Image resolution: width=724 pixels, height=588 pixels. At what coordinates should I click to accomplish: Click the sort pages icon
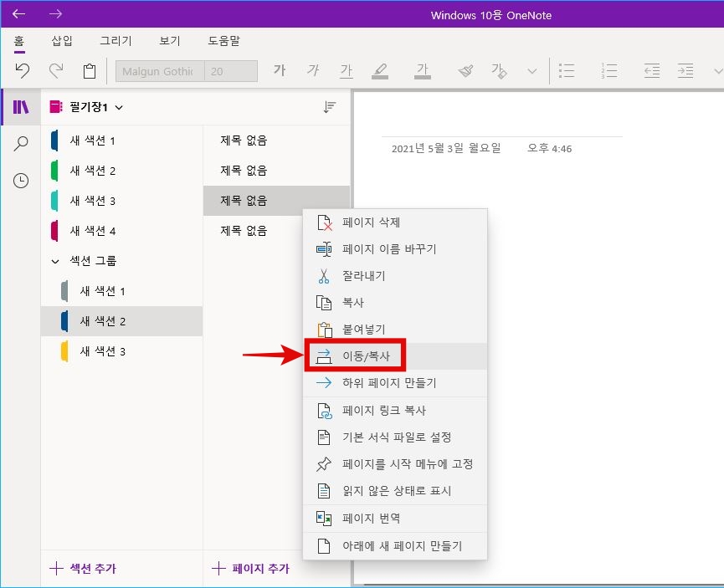pos(329,107)
